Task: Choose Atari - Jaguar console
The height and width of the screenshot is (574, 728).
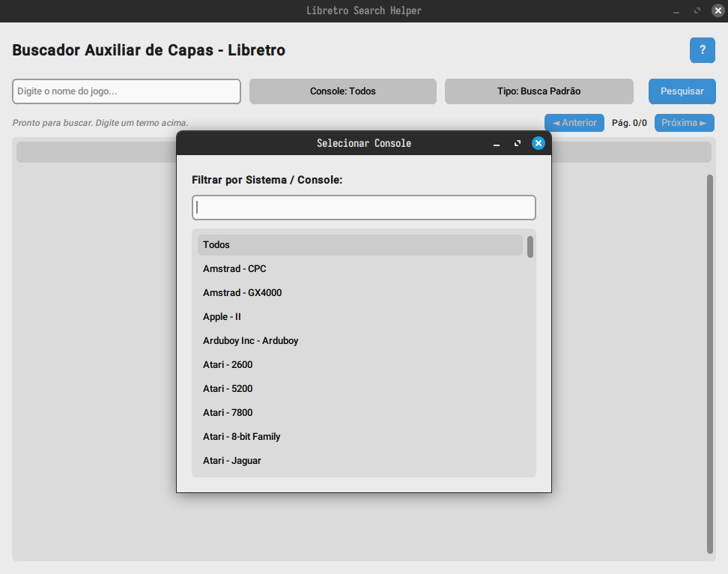Action: click(360, 461)
